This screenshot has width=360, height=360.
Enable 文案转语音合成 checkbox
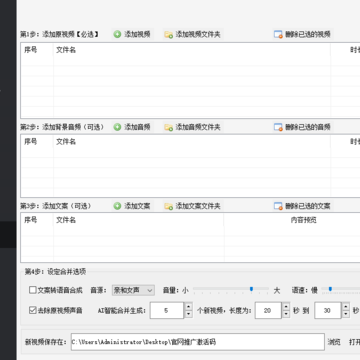(33, 290)
